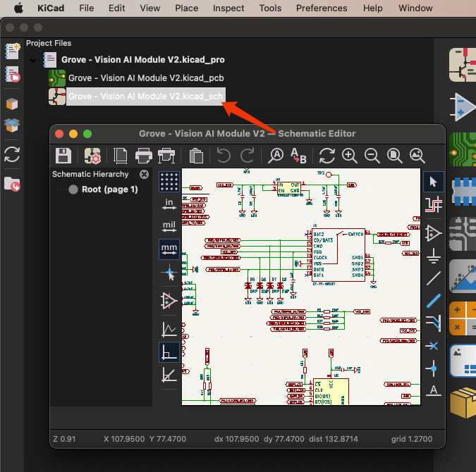Select the Highlight Net tool
476x472 pixels.
434,204
